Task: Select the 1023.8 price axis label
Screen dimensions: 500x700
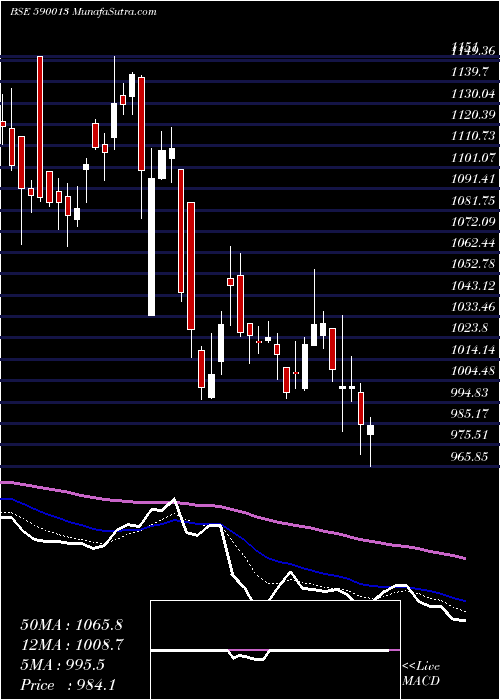Action: (x=470, y=328)
